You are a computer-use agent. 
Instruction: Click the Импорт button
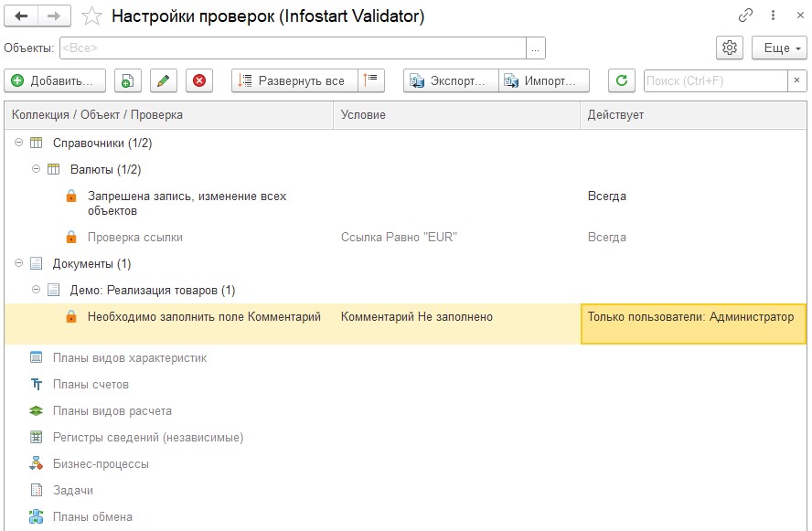(544, 81)
